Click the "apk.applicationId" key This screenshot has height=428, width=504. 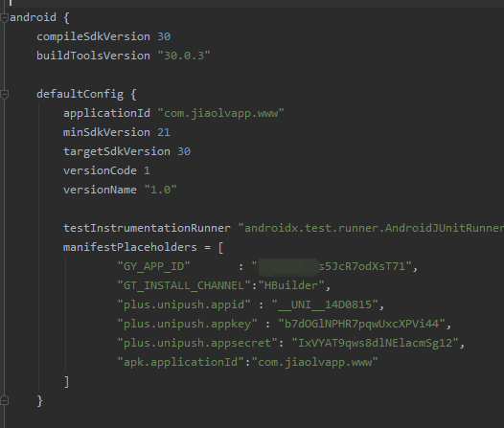point(181,363)
